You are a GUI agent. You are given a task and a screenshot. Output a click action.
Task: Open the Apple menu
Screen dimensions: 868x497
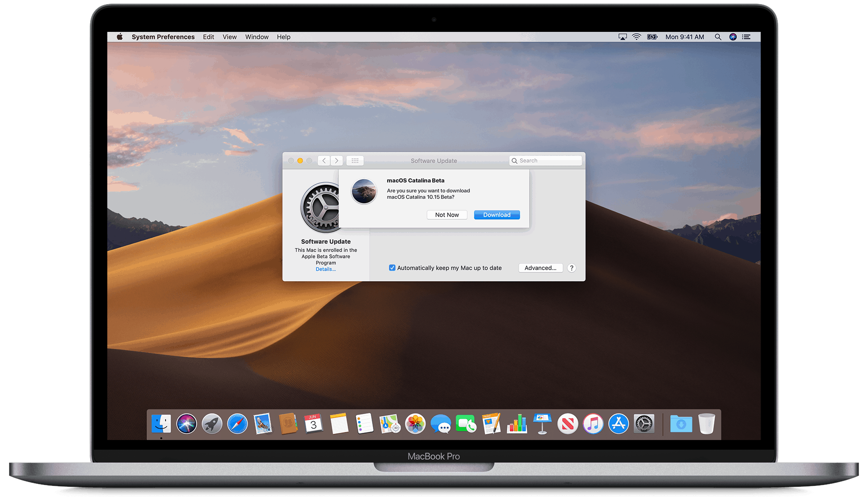pyautogui.click(x=120, y=37)
